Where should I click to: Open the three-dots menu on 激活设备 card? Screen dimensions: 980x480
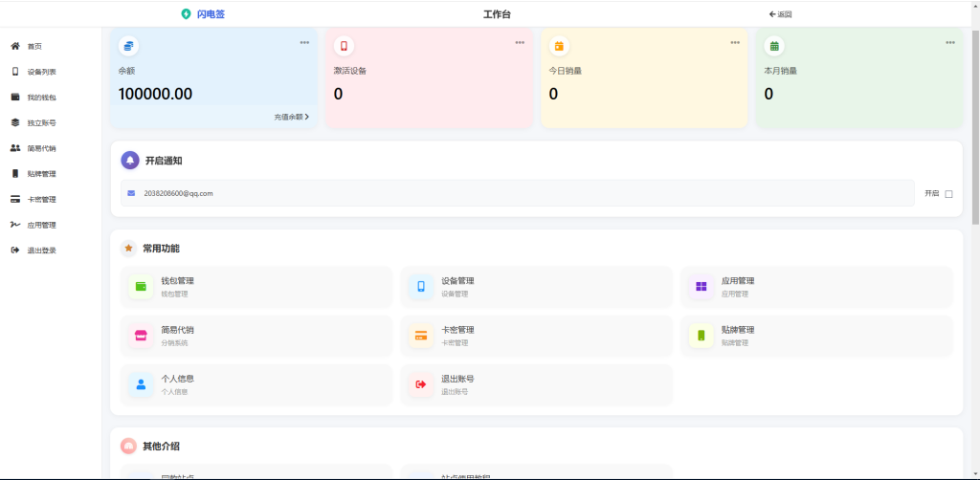coord(520,42)
